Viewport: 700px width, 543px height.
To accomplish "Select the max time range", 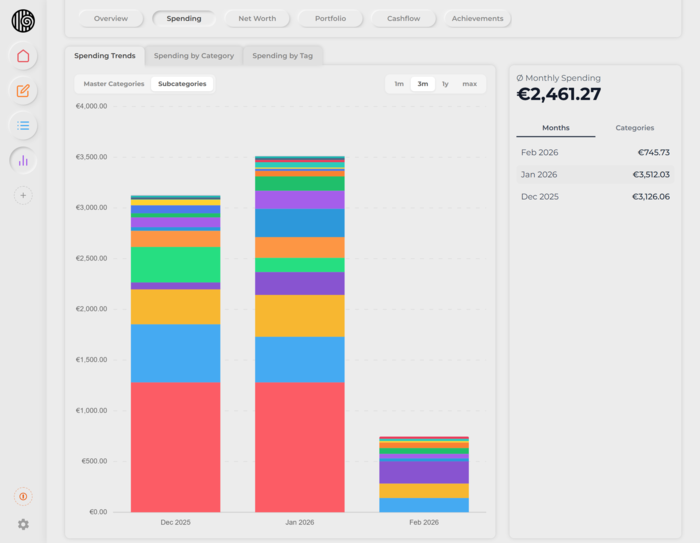I will point(469,84).
